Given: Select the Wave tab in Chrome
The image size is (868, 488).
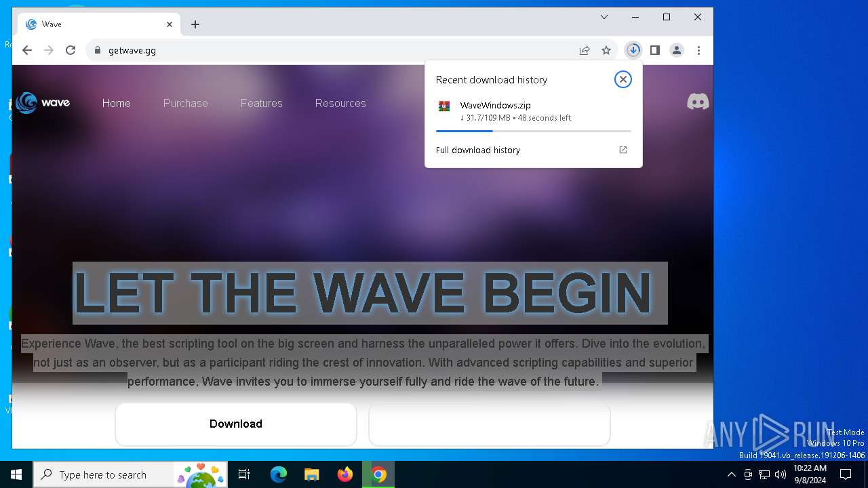Looking at the screenshot, I should (x=99, y=24).
